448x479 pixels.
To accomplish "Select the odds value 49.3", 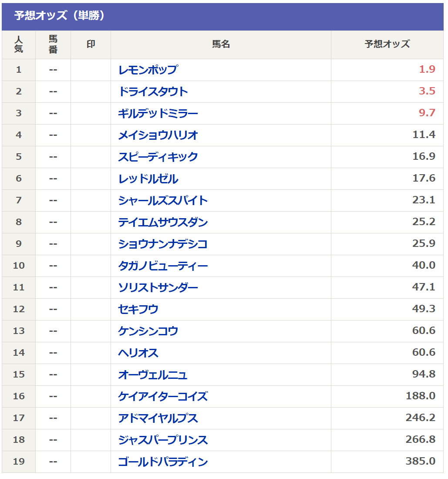I will pos(424,309).
